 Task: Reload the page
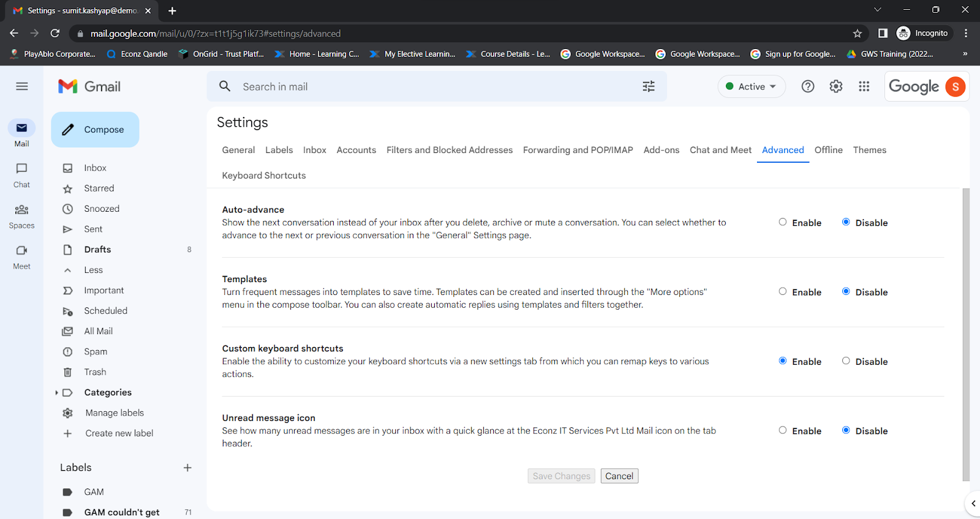[x=55, y=33]
